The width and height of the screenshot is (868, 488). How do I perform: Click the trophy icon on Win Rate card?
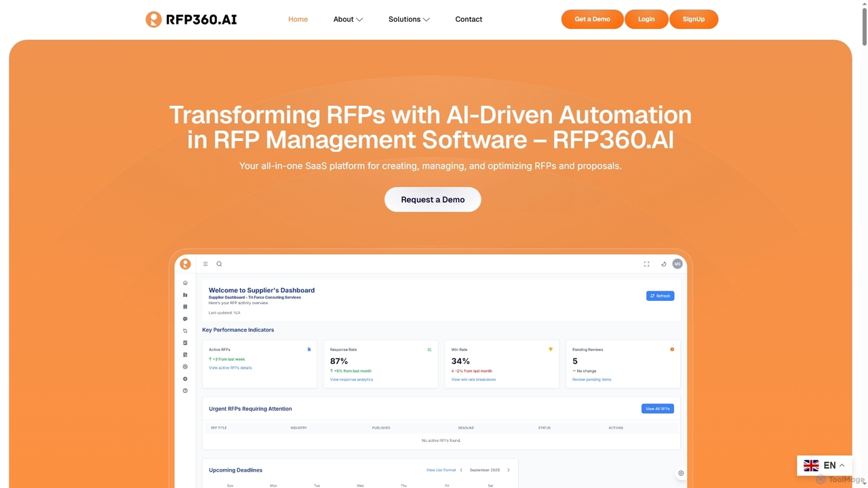coord(551,350)
